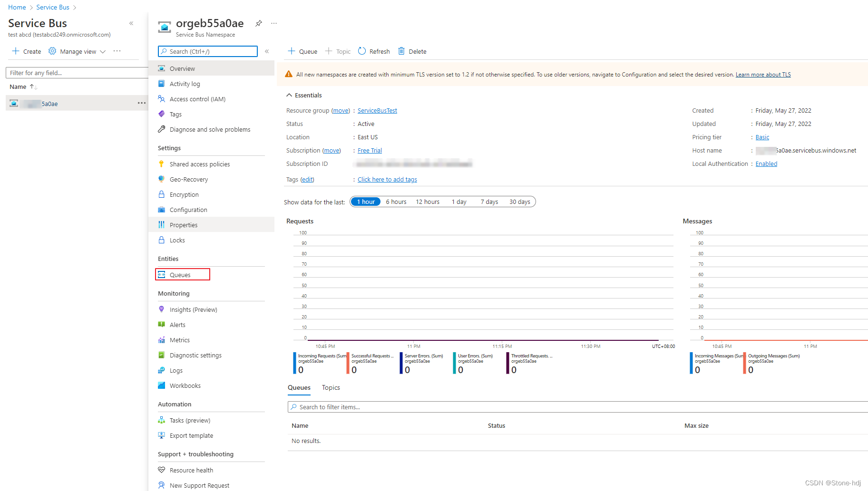Image resolution: width=868 pixels, height=491 pixels.
Task: Refresh the namespace overview
Action: pos(374,51)
